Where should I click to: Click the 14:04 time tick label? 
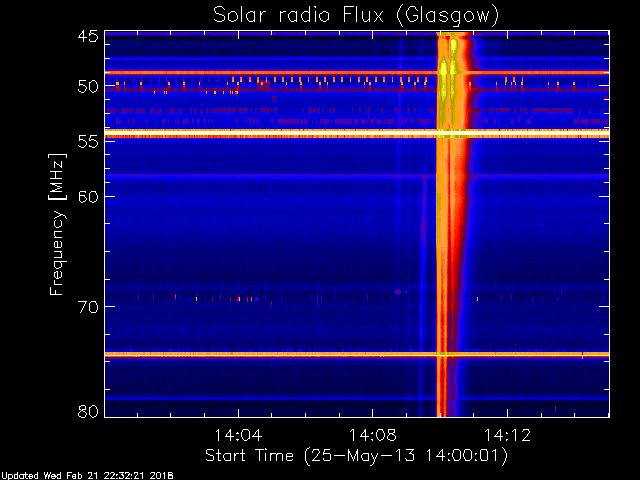click(238, 435)
